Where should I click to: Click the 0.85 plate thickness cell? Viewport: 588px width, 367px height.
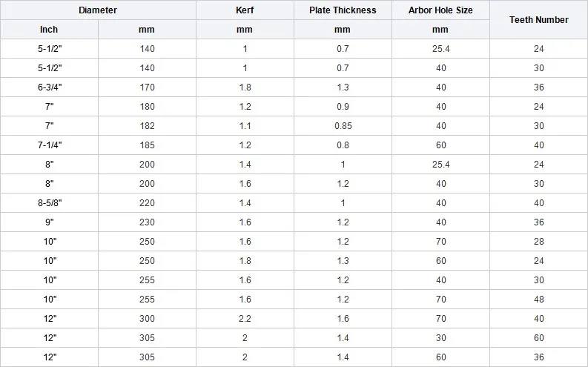pyautogui.click(x=343, y=126)
